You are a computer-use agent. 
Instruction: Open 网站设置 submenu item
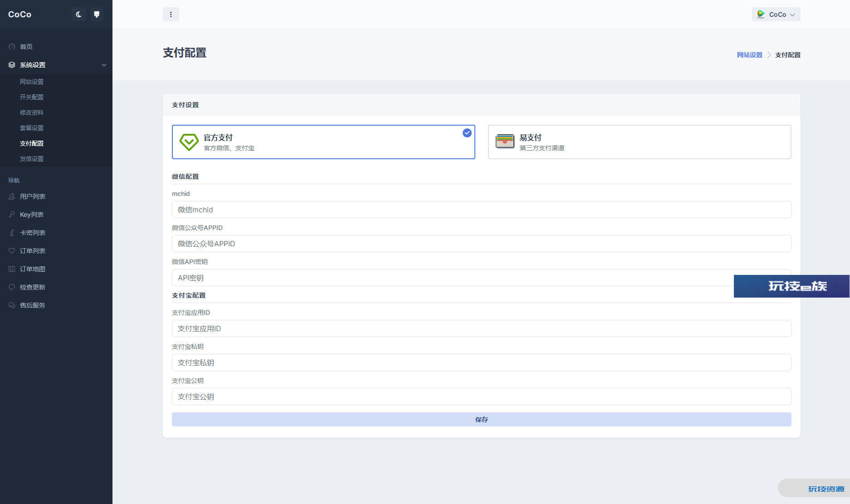pos(32,82)
